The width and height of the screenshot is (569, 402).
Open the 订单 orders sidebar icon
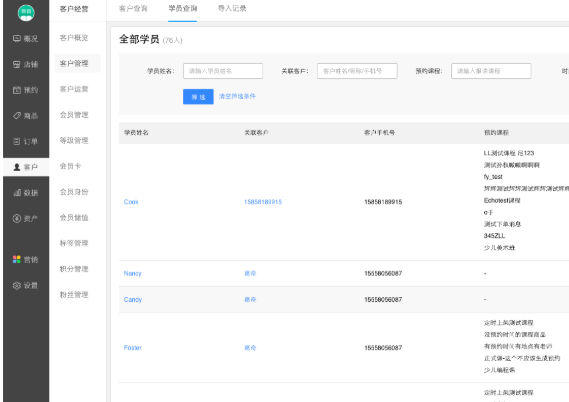pyautogui.click(x=17, y=141)
